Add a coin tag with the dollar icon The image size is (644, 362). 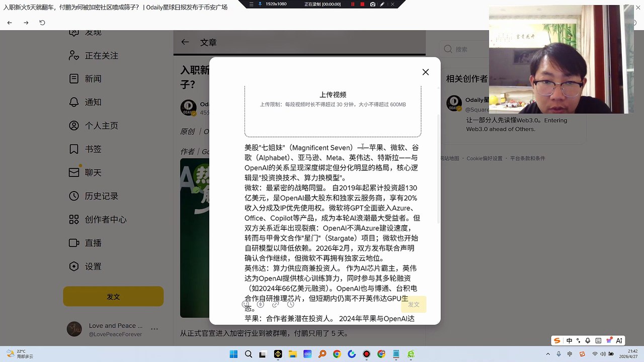[x=260, y=304]
